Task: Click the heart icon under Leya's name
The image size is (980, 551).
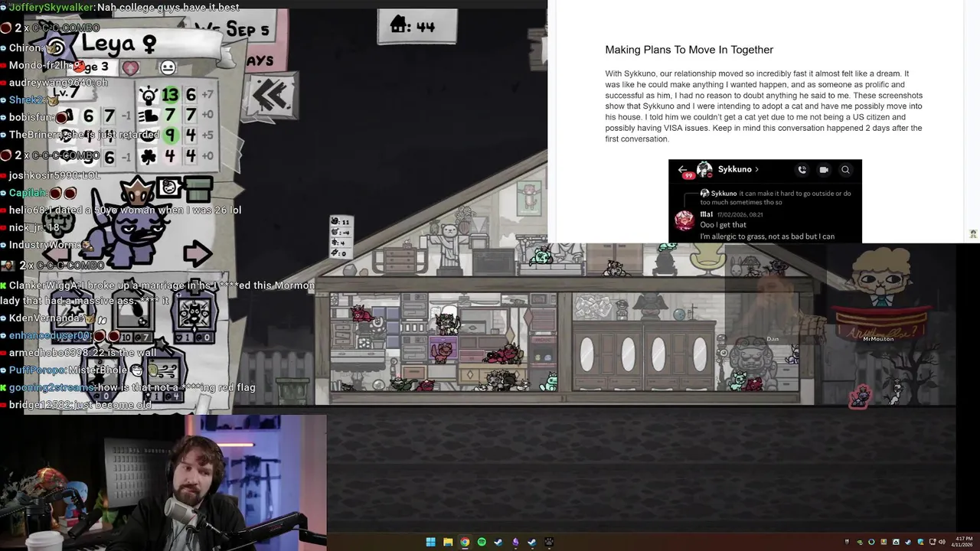Action: [131, 68]
